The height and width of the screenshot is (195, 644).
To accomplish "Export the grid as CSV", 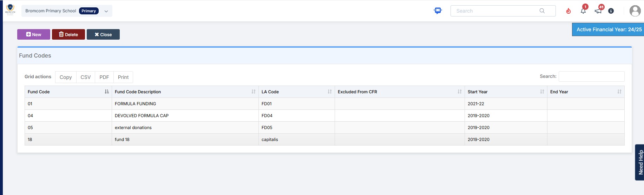I will (x=86, y=77).
